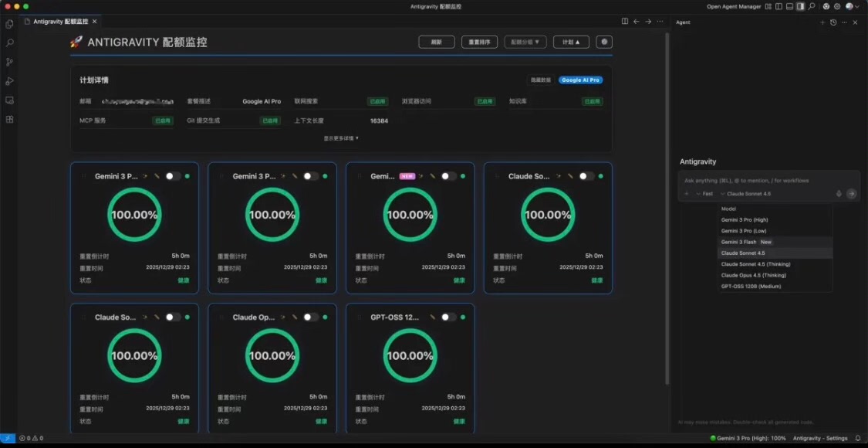Click the 重置排序 button
Viewport: 868px width, 448px height.
tap(479, 42)
